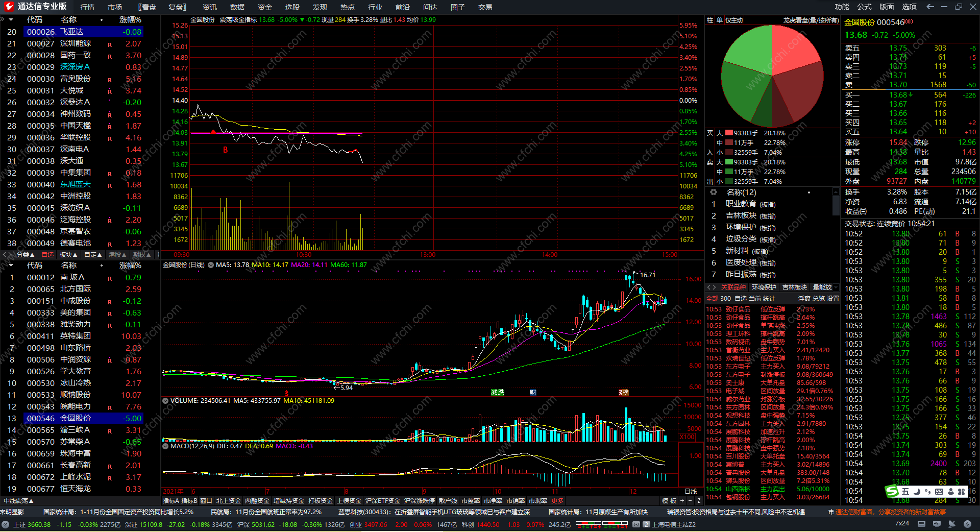The width and height of the screenshot is (980, 532).
Task: Click 更多 to show more indicators
Action: click(557, 501)
